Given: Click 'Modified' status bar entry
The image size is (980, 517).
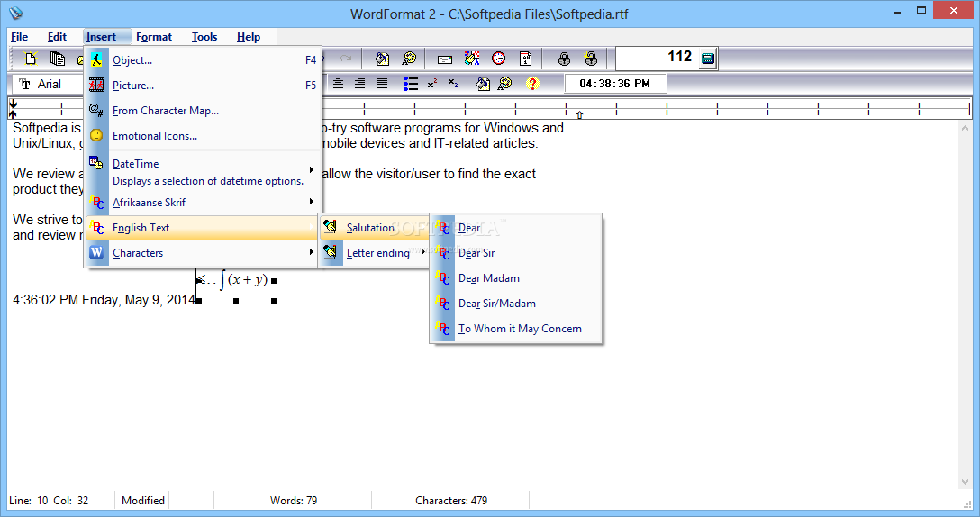Looking at the screenshot, I should click(143, 501).
